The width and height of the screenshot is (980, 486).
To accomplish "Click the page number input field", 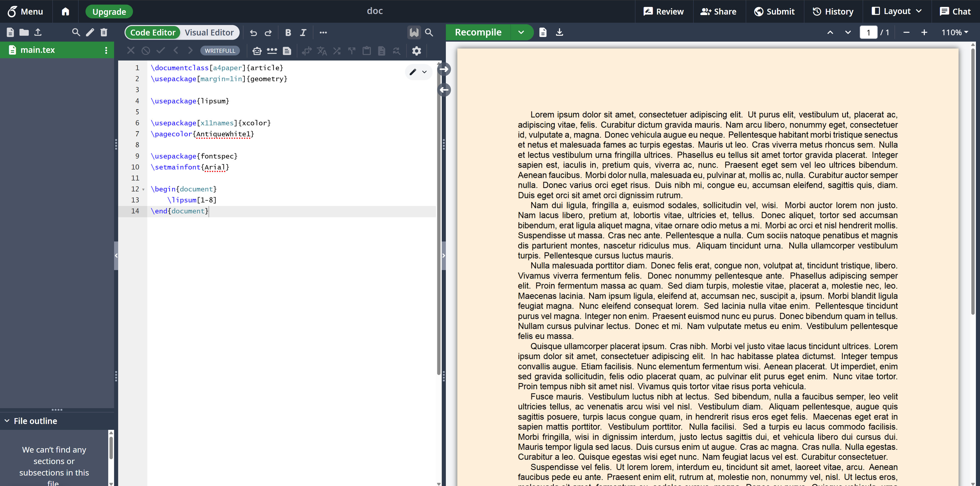I will [868, 33].
